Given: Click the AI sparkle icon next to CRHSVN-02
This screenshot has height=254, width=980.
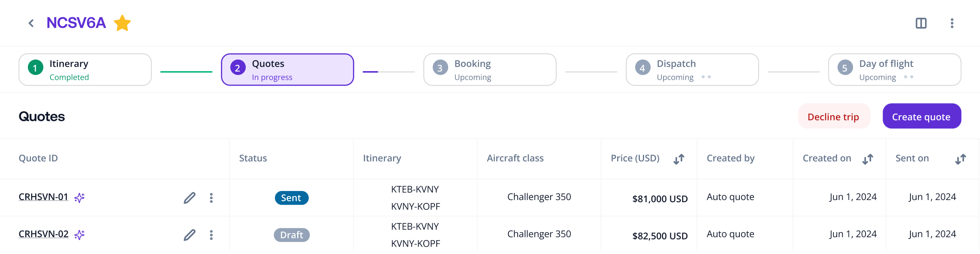Looking at the screenshot, I should 79,235.
